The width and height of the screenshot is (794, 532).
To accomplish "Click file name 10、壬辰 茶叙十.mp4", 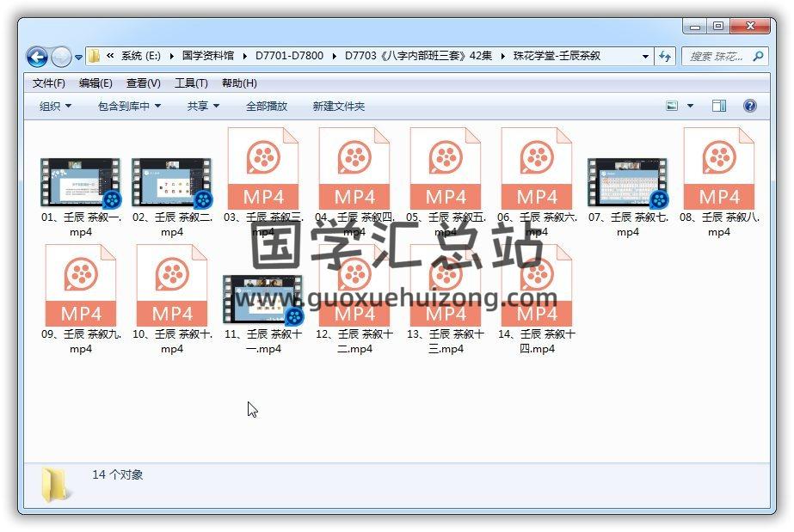I will pos(172,341).
